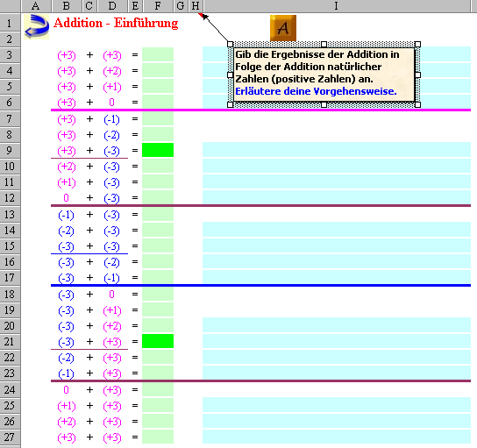Select row 9 header
477x448 pixels.
[10, 150]
